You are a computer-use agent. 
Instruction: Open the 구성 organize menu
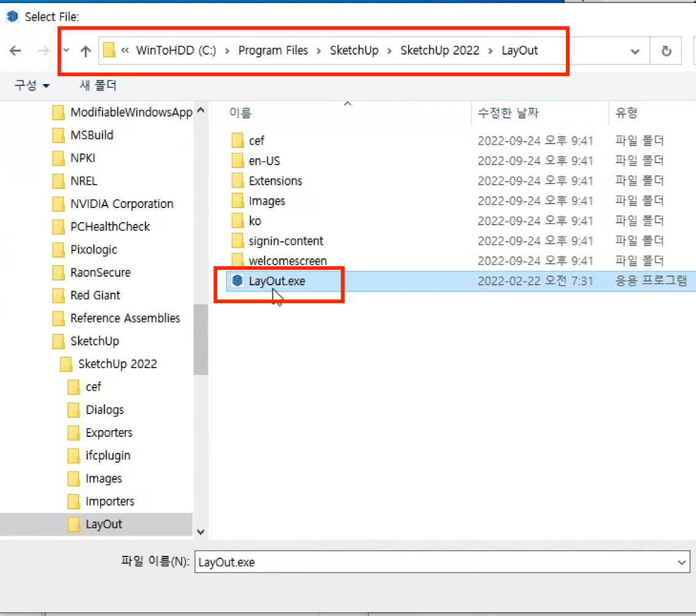pos(32,85)
